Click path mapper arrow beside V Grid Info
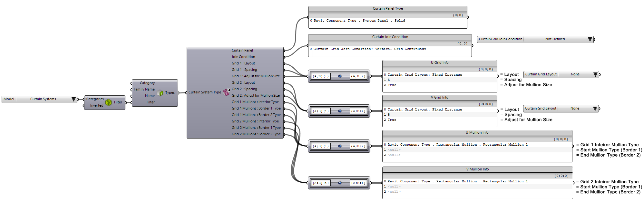This screenshot has height=202, width=644. pos(340,111)
